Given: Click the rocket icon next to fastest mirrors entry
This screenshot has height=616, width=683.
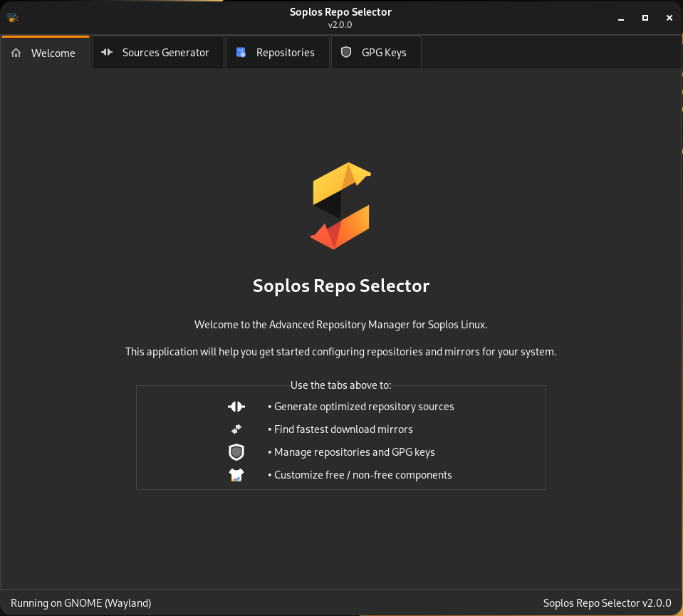Looking at the screenshot, I should pyautogui.click(x=236, y=429).
